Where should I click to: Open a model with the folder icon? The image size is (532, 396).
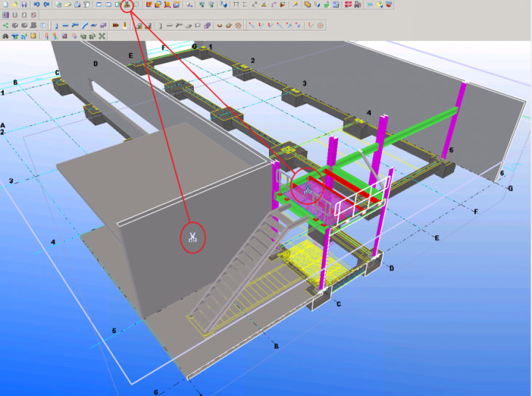(15, 4)
